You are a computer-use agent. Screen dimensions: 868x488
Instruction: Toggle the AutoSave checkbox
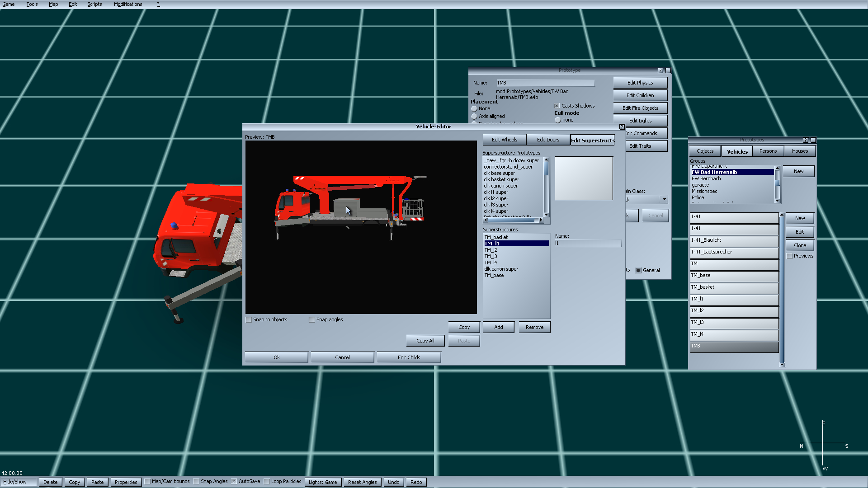234,482
